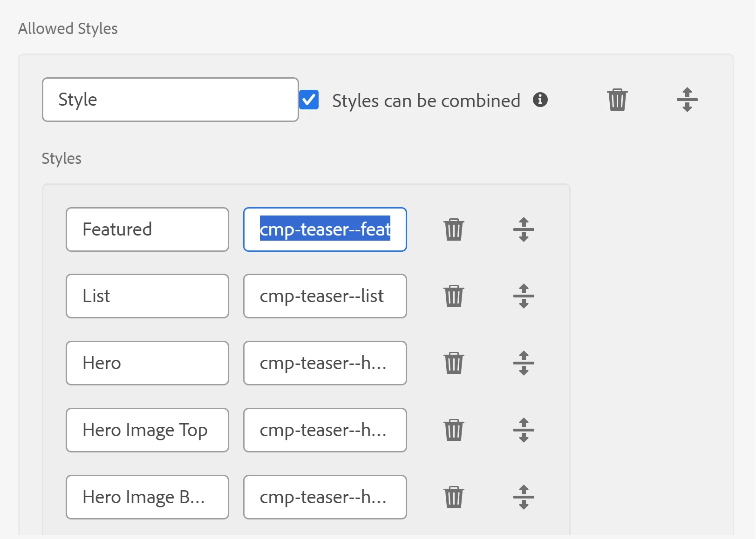Click the selected cmp-teaser--feat class field

tap(325, 229)
